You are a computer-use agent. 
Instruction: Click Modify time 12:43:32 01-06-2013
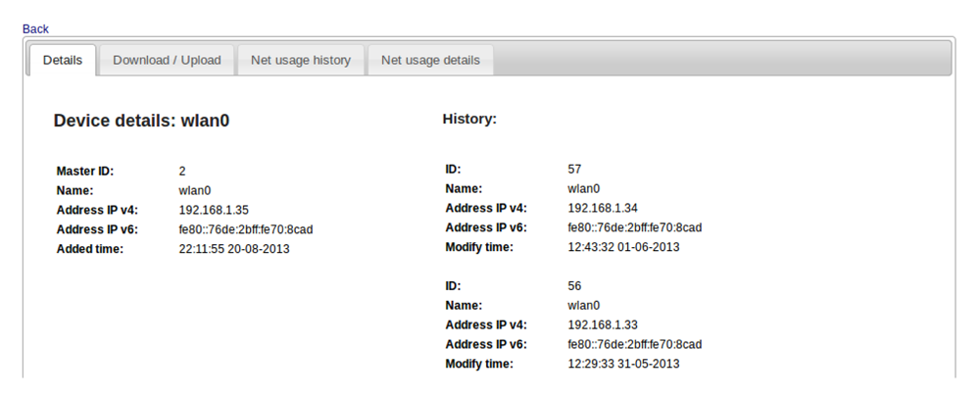coord(623,247)
